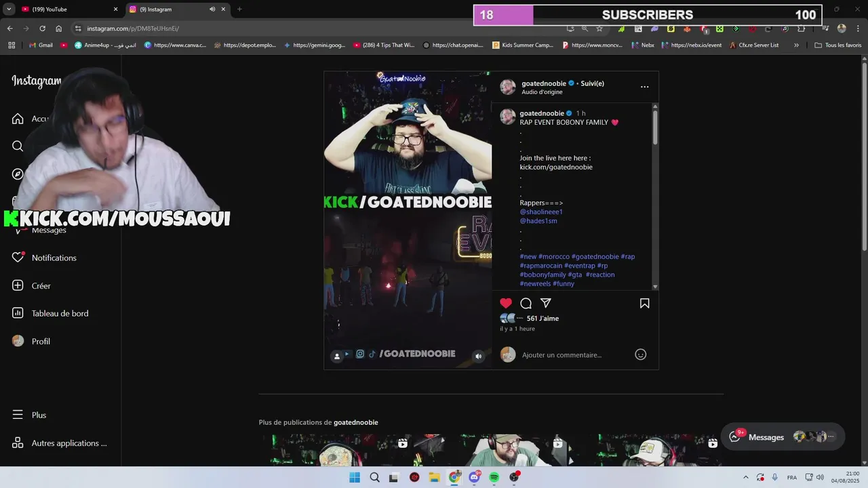
Task: Open the #newreels hashtag
Action: click(x=535, y=283)
